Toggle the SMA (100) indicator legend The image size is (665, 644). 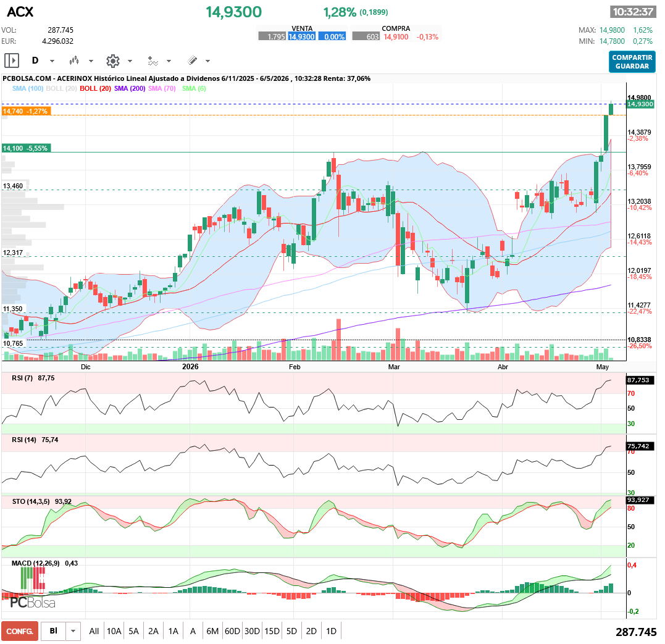pyautogui.click(x=28, y=88)
